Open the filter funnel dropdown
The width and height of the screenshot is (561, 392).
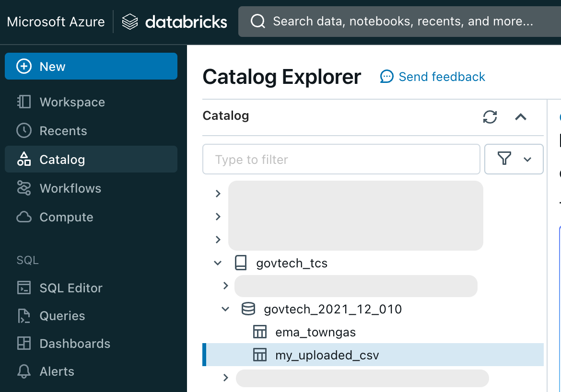click(514, 159)
